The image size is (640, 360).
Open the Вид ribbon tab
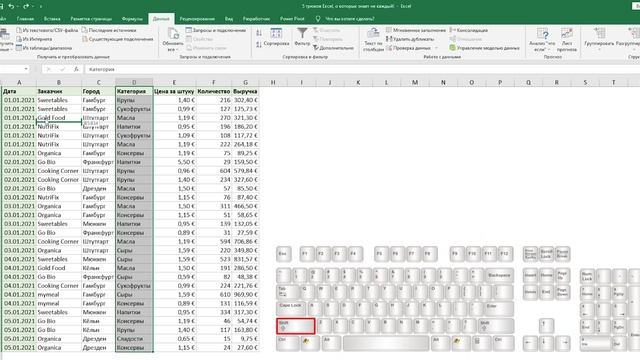(229, 19)
